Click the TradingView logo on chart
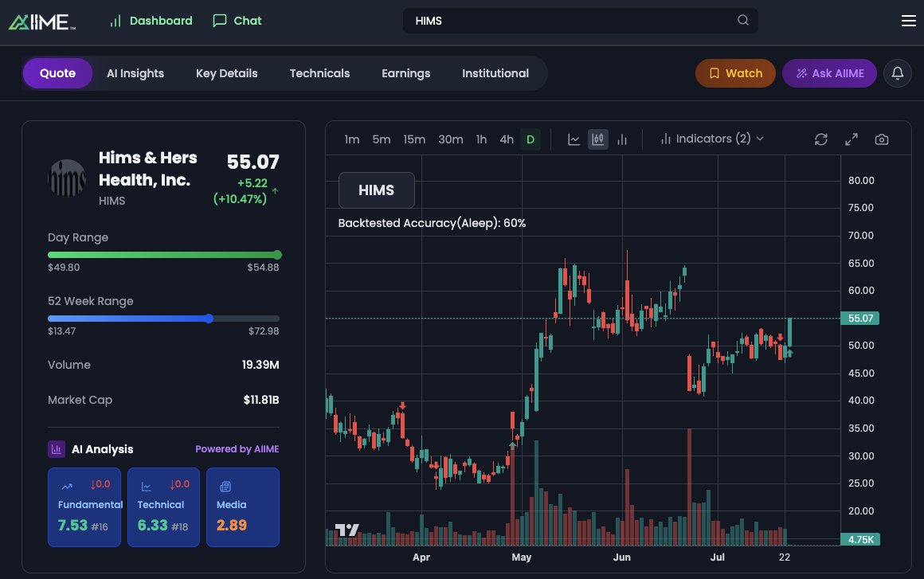Image resolution: width=924 pixels, height=579 pixels. (x=346, y=530)
